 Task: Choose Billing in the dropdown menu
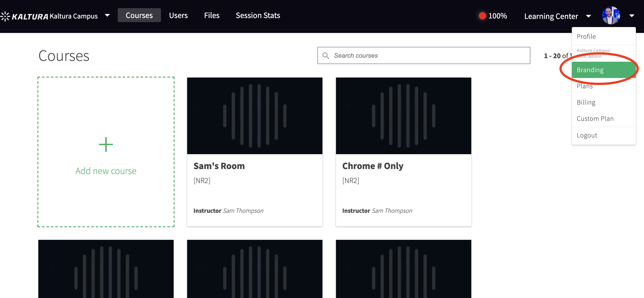tap(586, 102)
